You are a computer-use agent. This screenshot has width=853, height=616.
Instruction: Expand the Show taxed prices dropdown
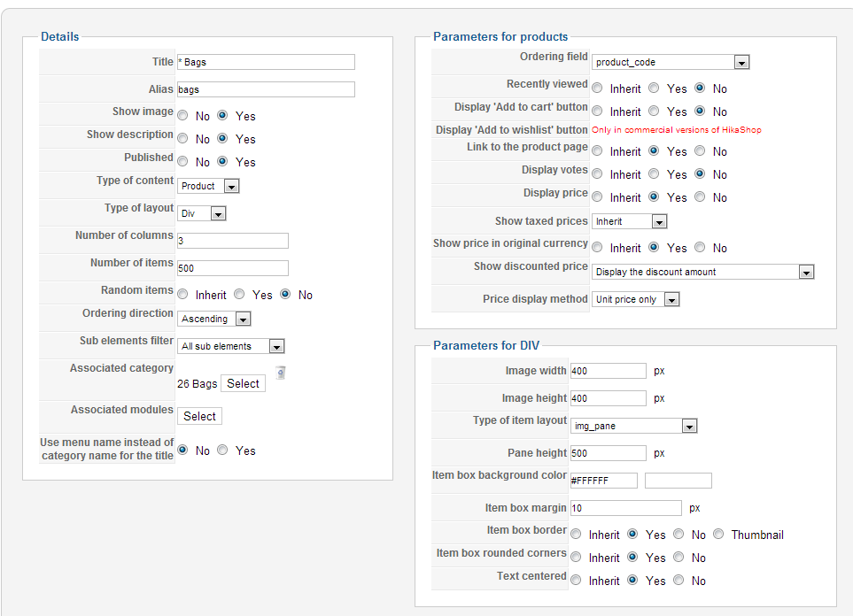[x=629, y=221]
